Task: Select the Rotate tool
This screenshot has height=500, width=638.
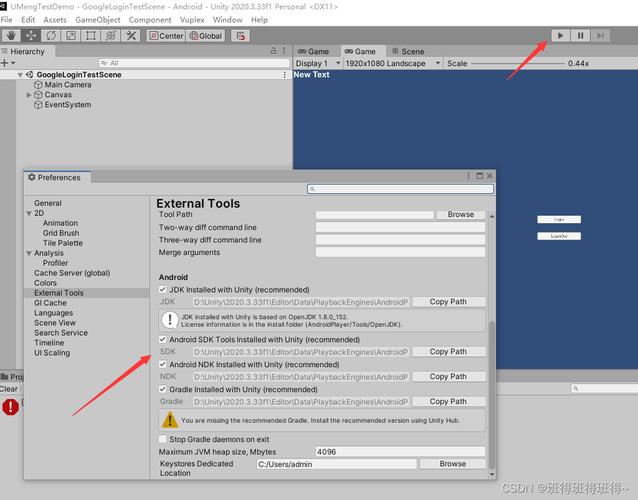Action: (52, 36)
